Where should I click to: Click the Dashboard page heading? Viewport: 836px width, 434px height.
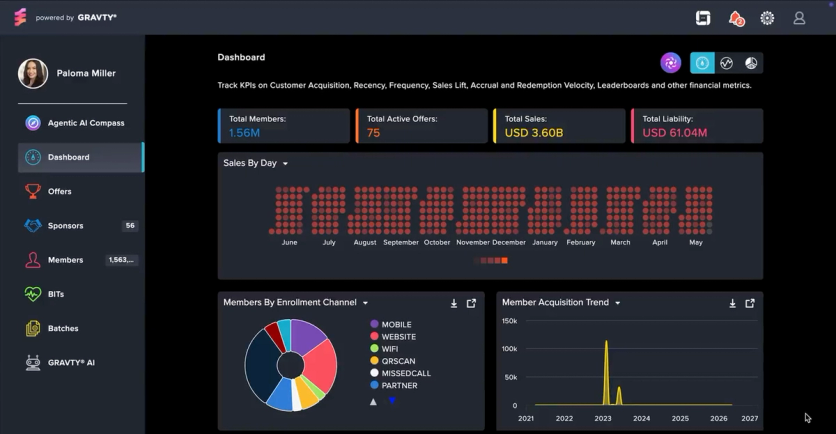point(241,57)
